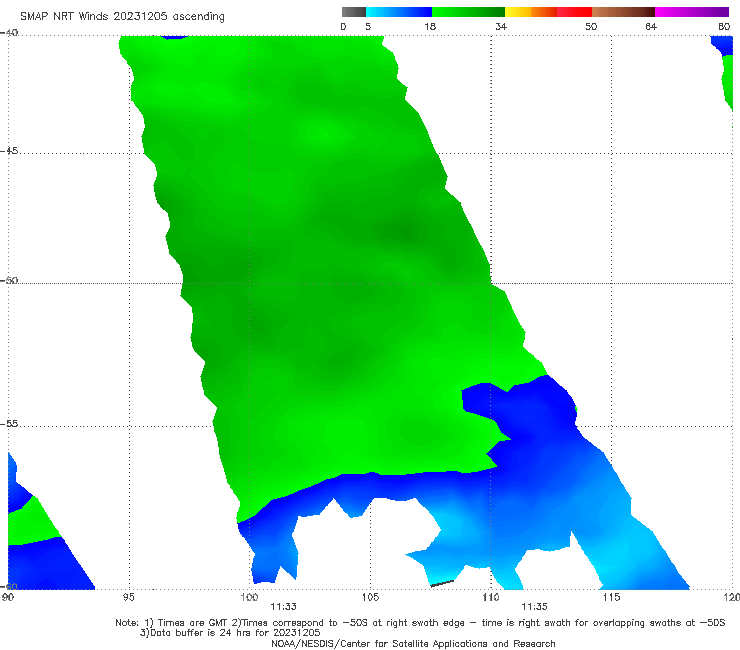Screen dimensions: 740x650
Task: Click the NOAA/NESDIS credit line
Action: coord(413,643)
